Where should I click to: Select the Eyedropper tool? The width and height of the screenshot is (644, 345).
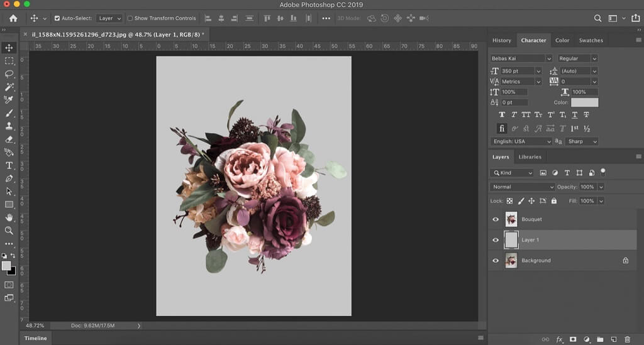9,100
